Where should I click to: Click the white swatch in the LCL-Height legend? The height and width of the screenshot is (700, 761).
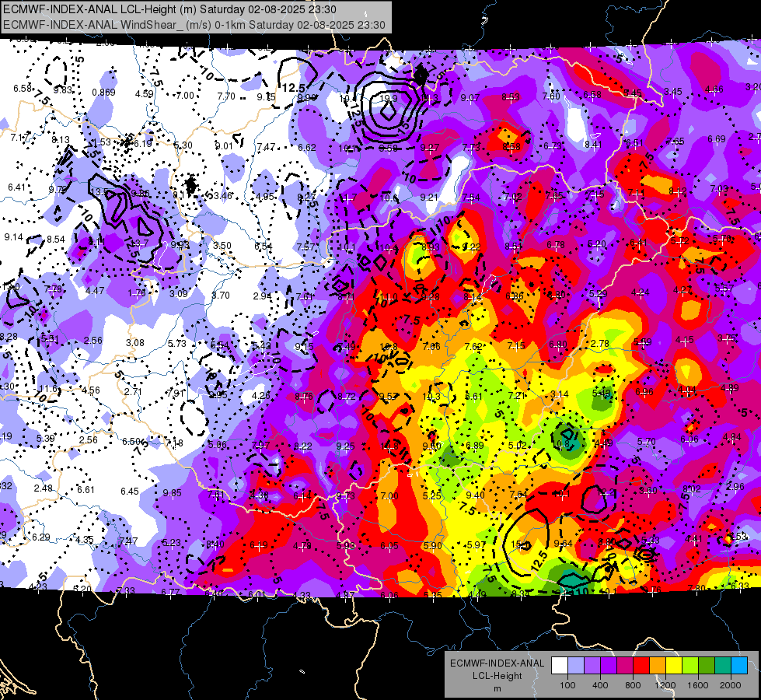(559, 666)
